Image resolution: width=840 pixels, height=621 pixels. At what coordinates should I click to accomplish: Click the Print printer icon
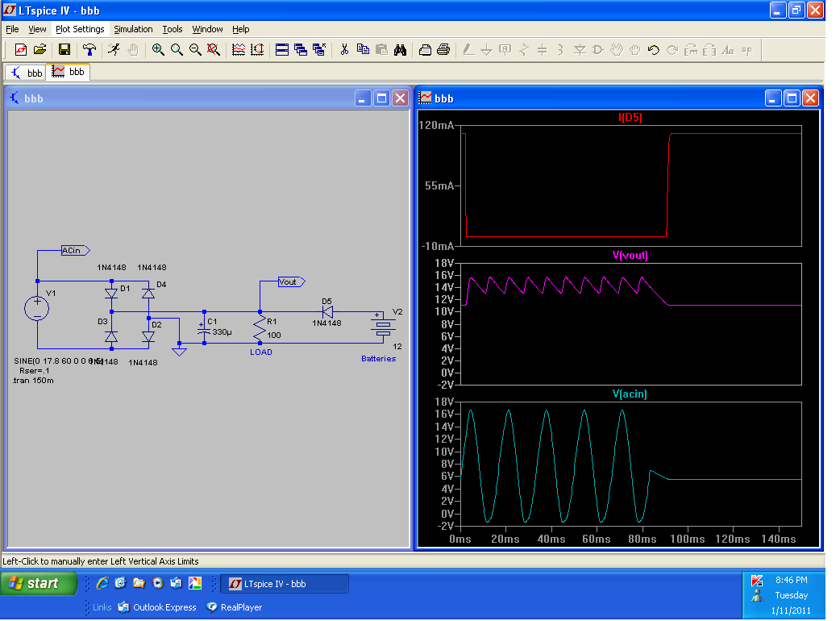(443, 50)
